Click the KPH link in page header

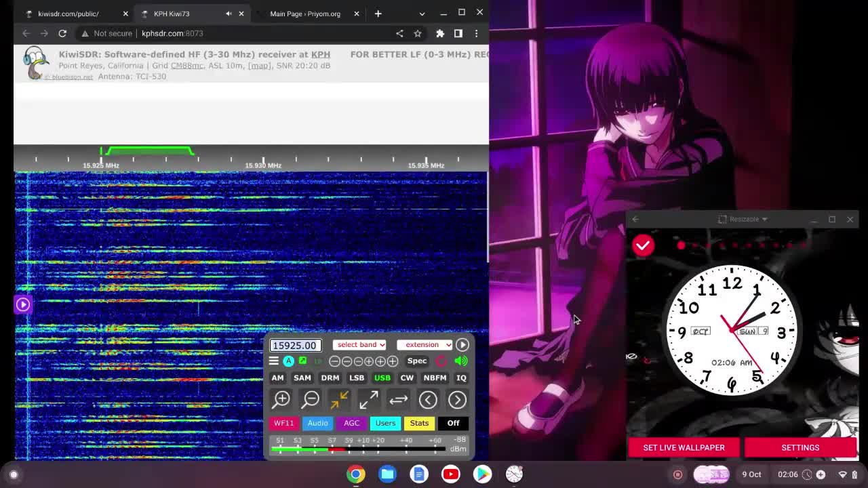[320, 54]
